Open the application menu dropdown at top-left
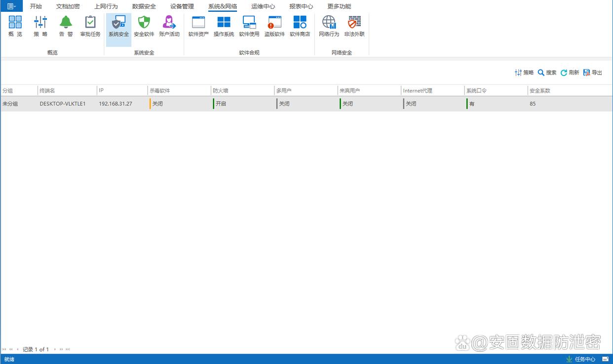This screenshot has width=613, height=364. 11,6
